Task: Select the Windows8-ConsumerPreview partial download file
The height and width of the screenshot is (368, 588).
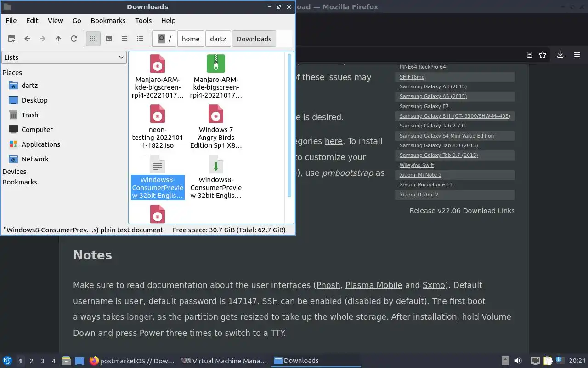Action: tap(216, 177)
